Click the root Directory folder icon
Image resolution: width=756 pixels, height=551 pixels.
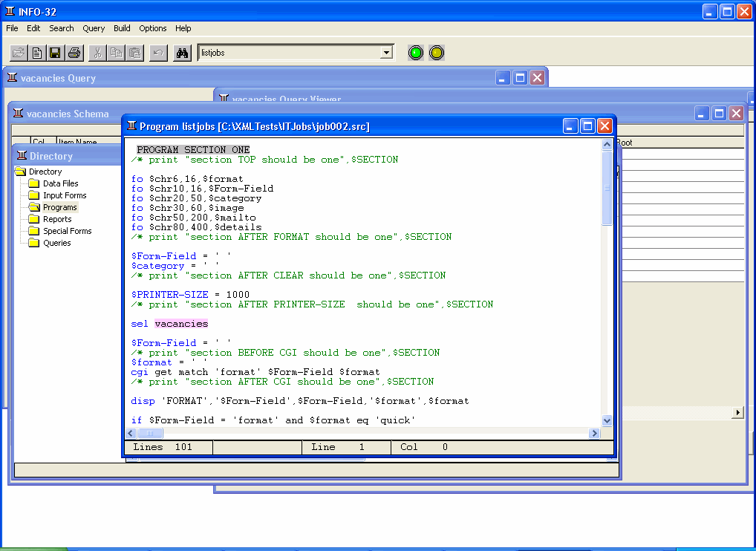tap(20, 171)
